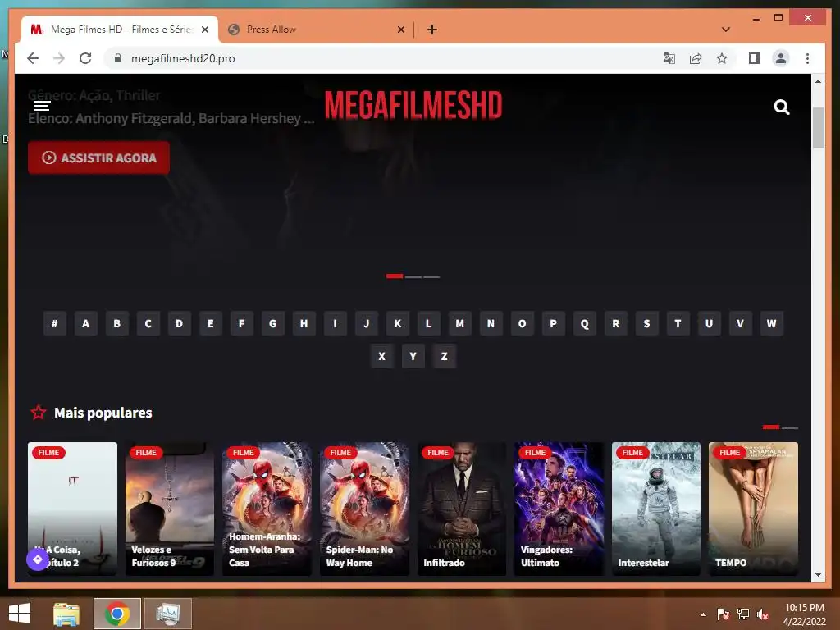Bookmark this page with star icon

722,58
